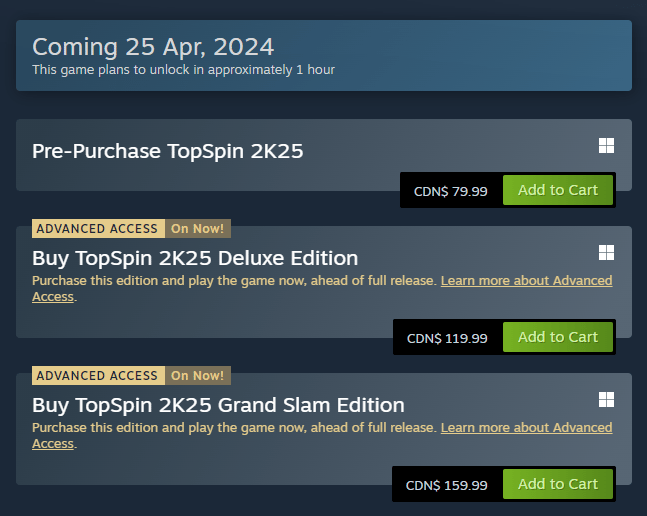Follow the Learn more link under Grand Slam Edition
The width and height of the screenshot is (647, 516).
tap(526, 428)
